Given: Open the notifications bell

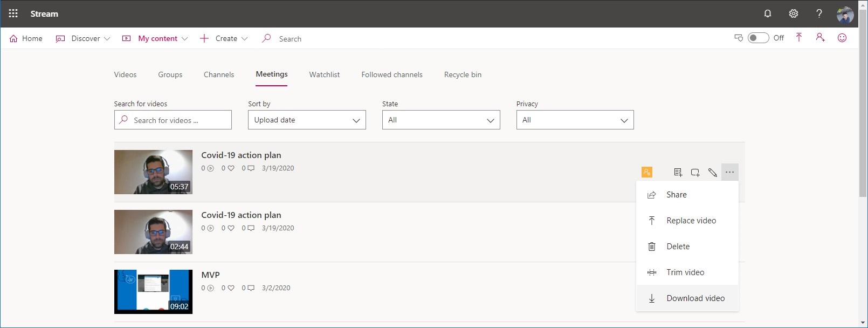Looking at the screenshot, I should [768, 13].
